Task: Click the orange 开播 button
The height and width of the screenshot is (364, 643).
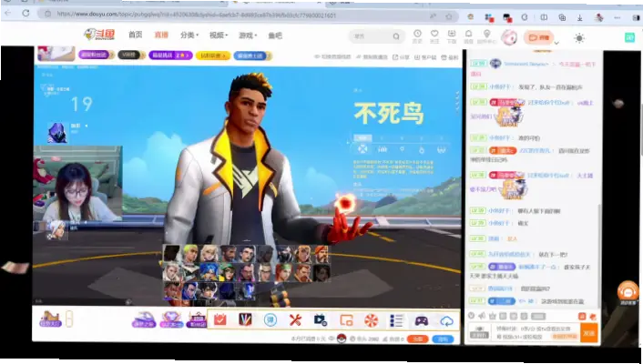Action: tap(538, 37)
